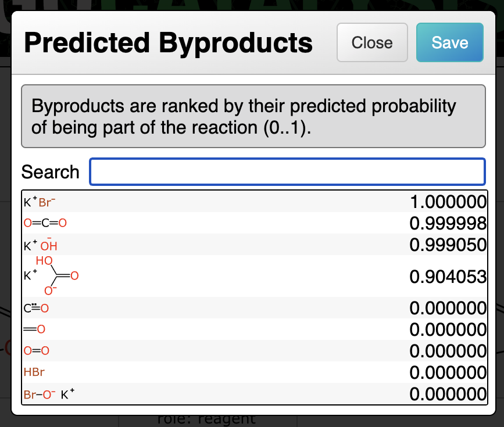The width and height of the screenshot is (504, 427).
Task: Select the carbon dioxide O=C=O structure
Action: (x=45, y=223)
